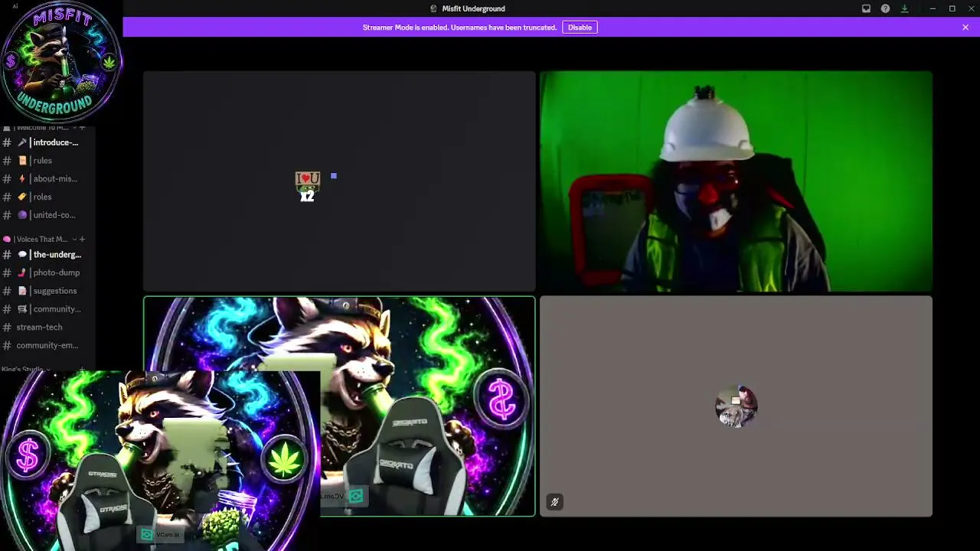Viewport: 980px width, 551px height.
Task: Open the united-co... channel
Action: (x=47, y=215)
